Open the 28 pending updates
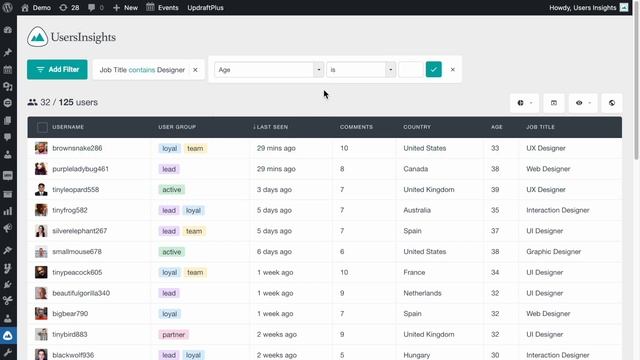Viewport: 640px width, 360px height. [x=69, y=7]
